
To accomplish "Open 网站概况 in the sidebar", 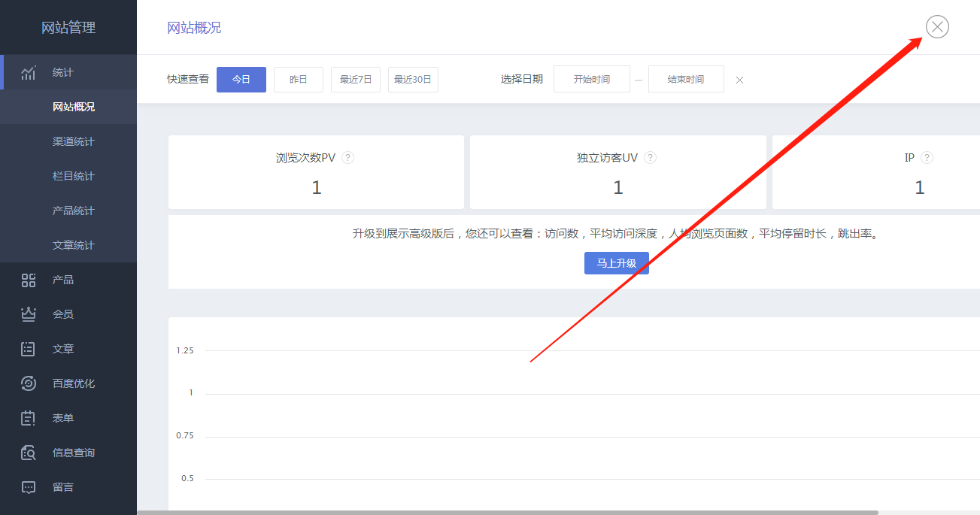I will tap(68, 107).
